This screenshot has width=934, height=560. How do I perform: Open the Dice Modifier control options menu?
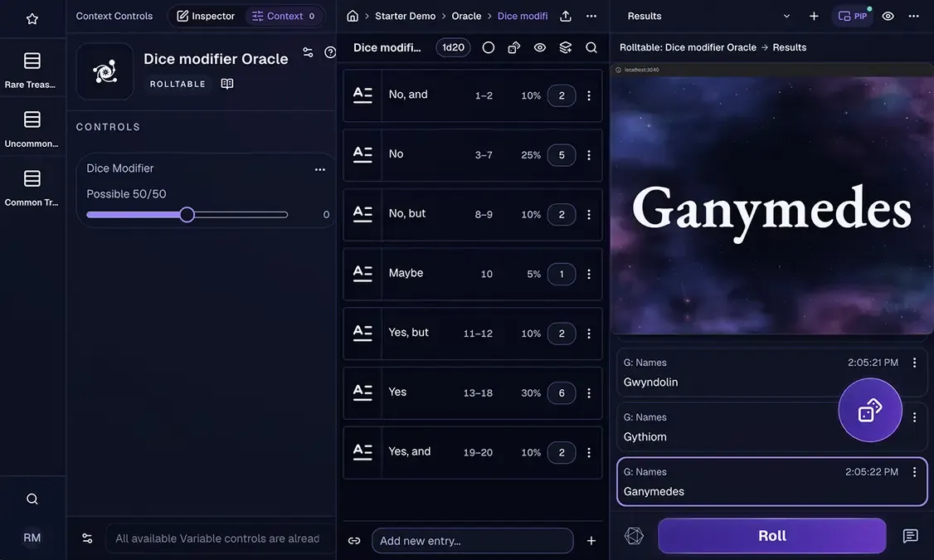(x=320, y=169)
